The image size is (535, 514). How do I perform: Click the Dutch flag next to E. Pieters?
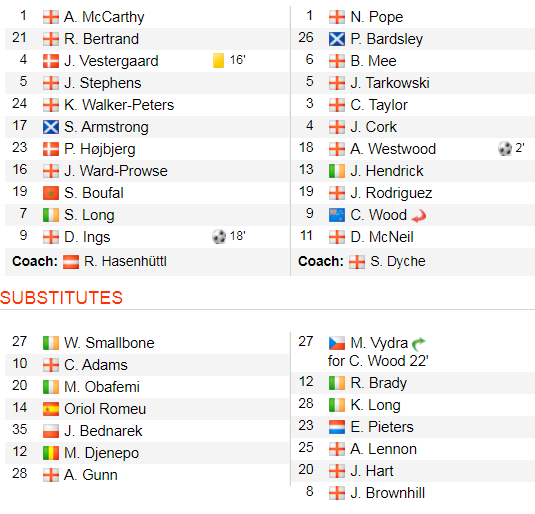click(x=337, y=427)
